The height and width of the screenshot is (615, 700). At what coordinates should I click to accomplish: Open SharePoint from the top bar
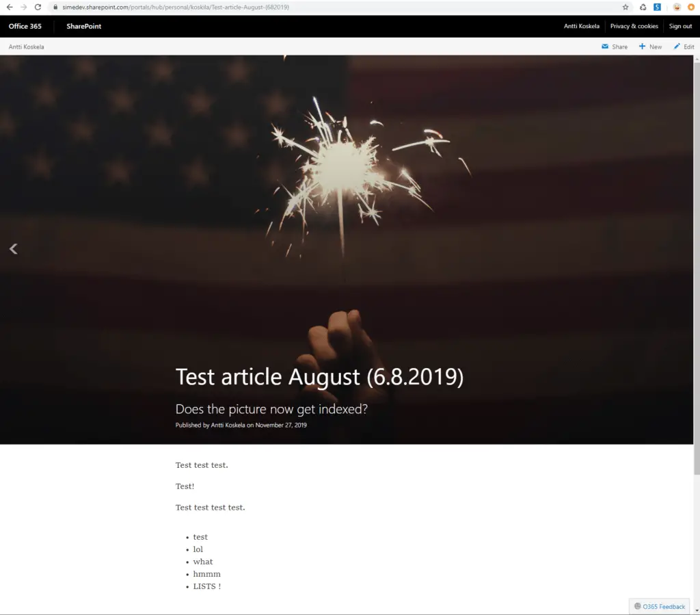[83, 26]
